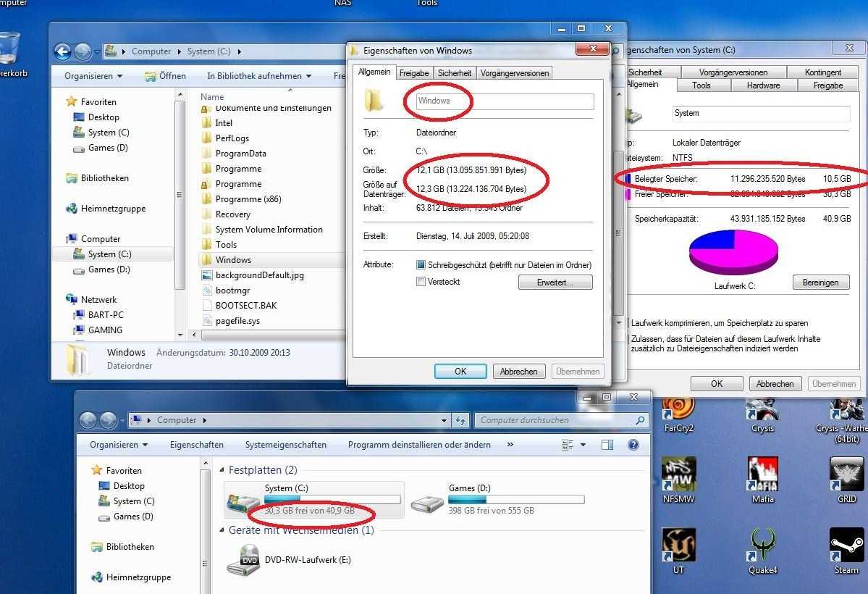The width and height of the screenshot is (868, 594).
Task: Open the Vorgängerversionen tab in Windows properties
Action: click(x=515, y=73)
